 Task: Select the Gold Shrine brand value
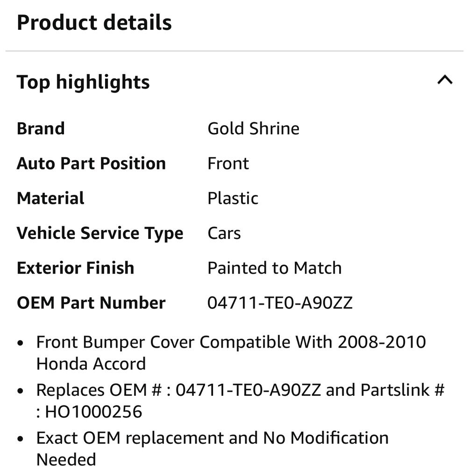click(x=253, y=128)
